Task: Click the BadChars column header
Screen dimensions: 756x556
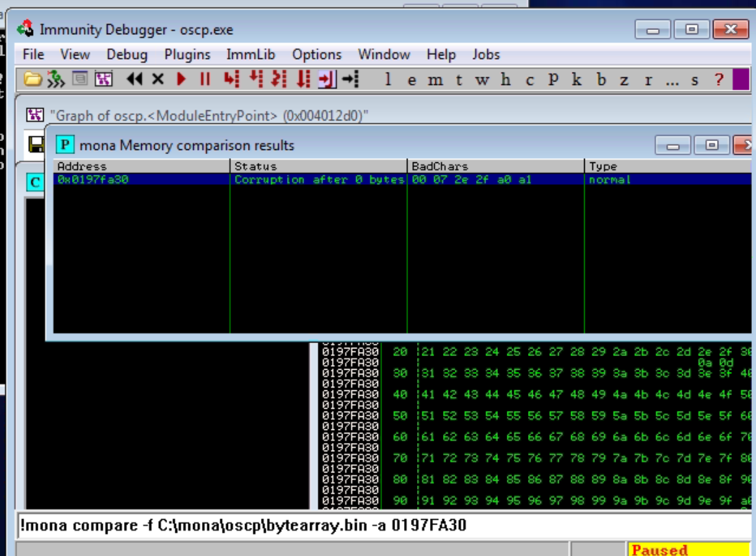Action: [496, 166]
